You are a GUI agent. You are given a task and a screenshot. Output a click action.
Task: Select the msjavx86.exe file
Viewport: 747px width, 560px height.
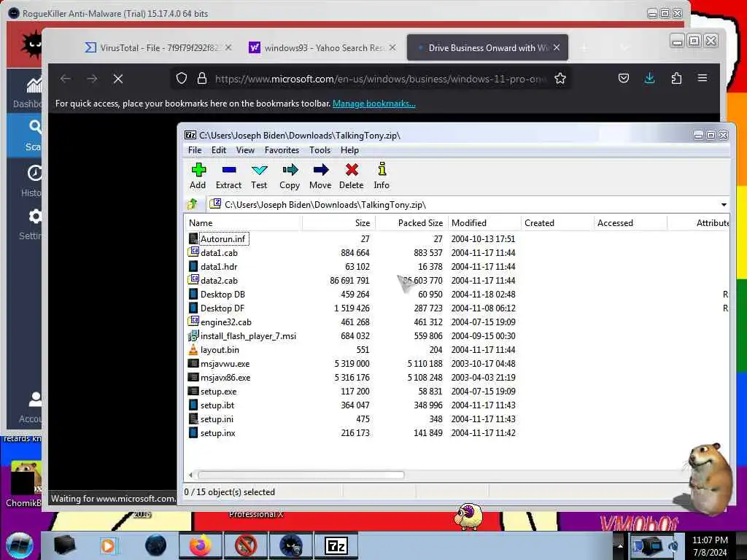click(x=225, y=378)
